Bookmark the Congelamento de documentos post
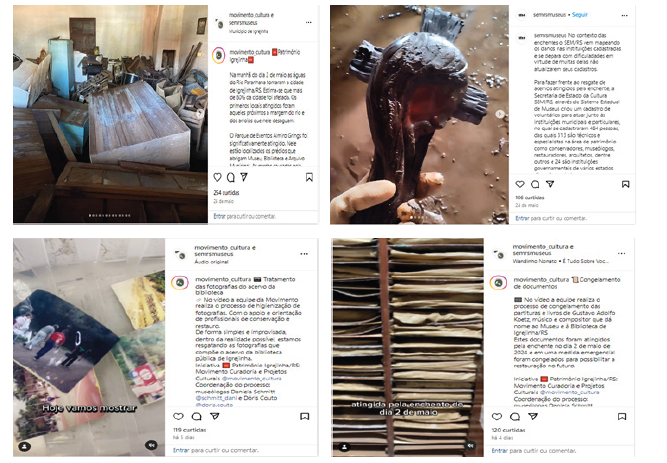 [x=622, y=416]
